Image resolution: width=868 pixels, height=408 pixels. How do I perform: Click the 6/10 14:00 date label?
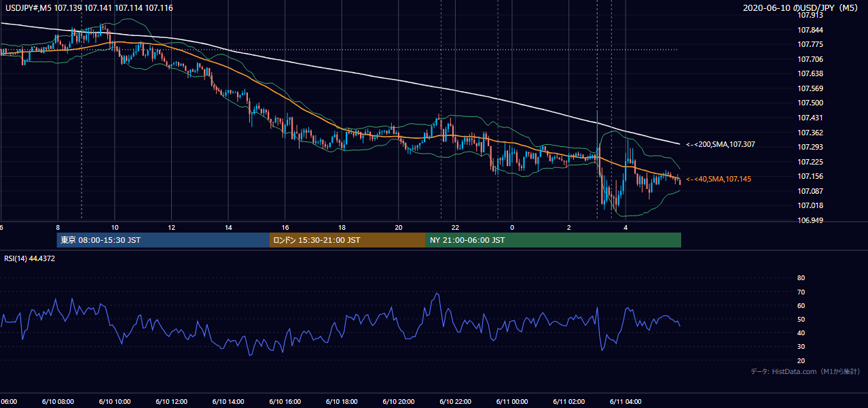[x=228, y=401]
